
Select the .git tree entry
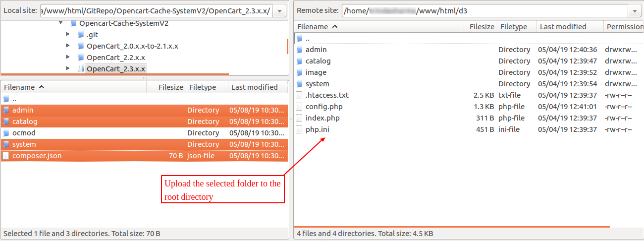tap(93, 34)
